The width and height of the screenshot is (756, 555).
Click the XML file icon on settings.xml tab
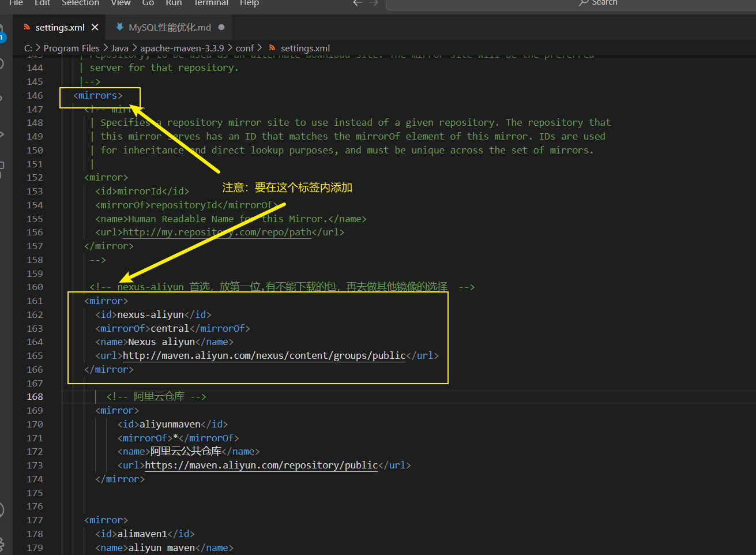point(27,27)
